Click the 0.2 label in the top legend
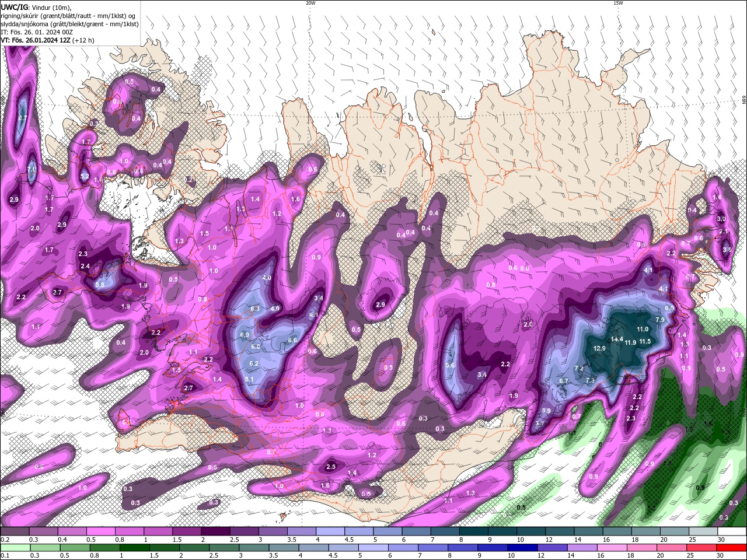The image size is (747, 560). [x=5, y=540]
